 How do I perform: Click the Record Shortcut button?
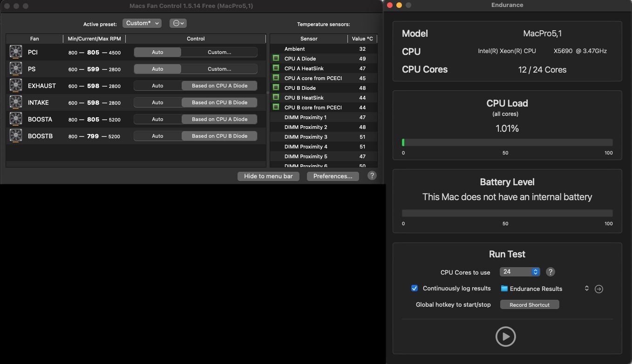530,305
